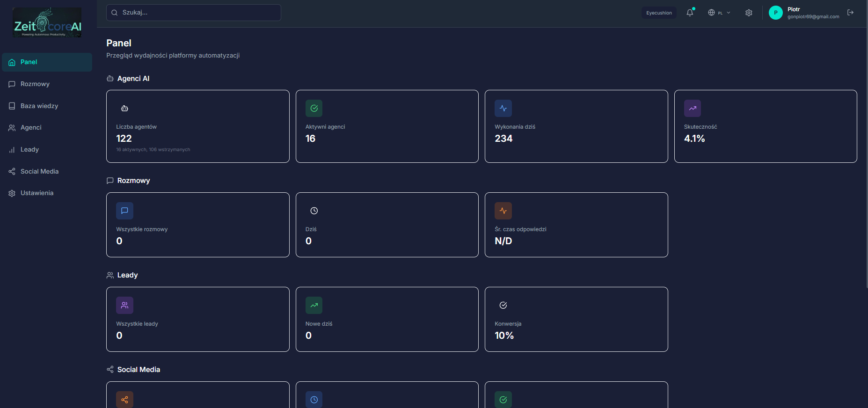Click the Piotr profile avatar

(x=776, y=13)
